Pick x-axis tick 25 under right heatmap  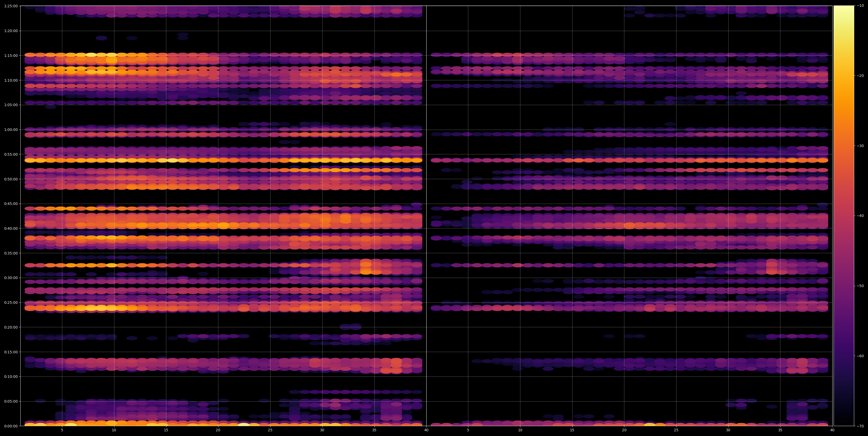676,430
